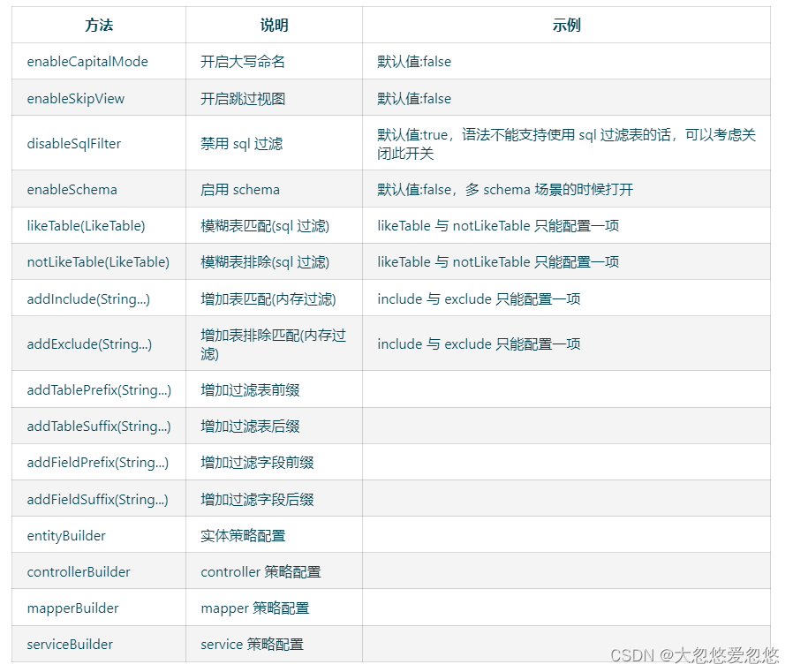
Task: Select the addInclude(String...) method link
Action: pyautogui.click(x=86, y=298)
